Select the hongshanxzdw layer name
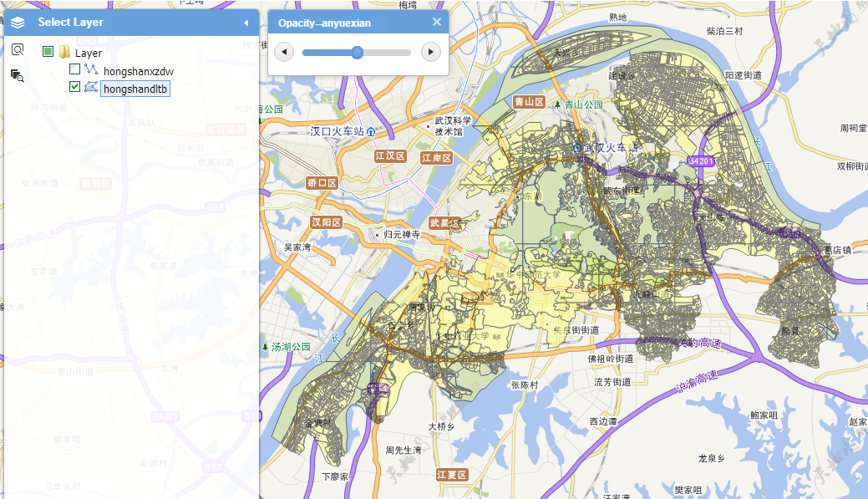 tap(139, 71)
